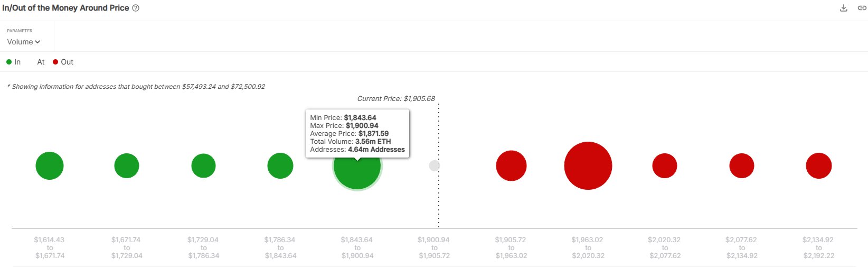
Task: Click the download chart icon
Action: [844, 8]
